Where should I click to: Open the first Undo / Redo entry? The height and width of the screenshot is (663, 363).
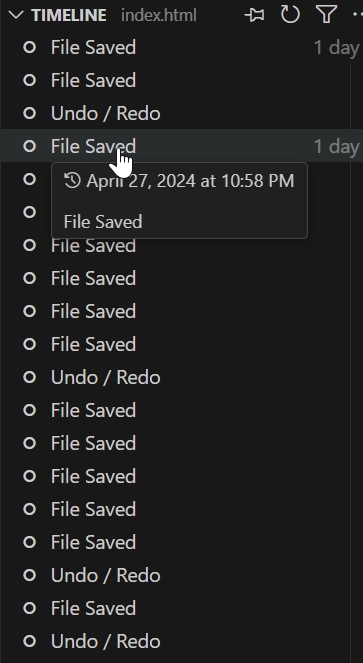[x=182, y=113]
